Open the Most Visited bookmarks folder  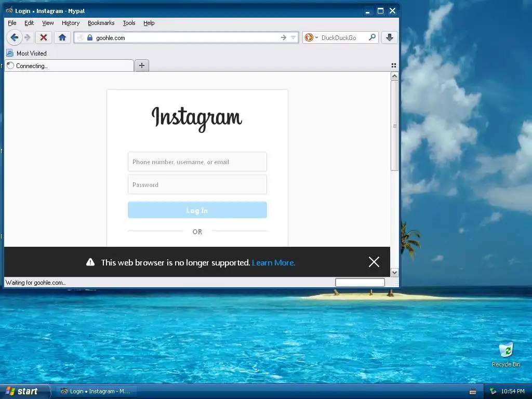tap(26, 54)
